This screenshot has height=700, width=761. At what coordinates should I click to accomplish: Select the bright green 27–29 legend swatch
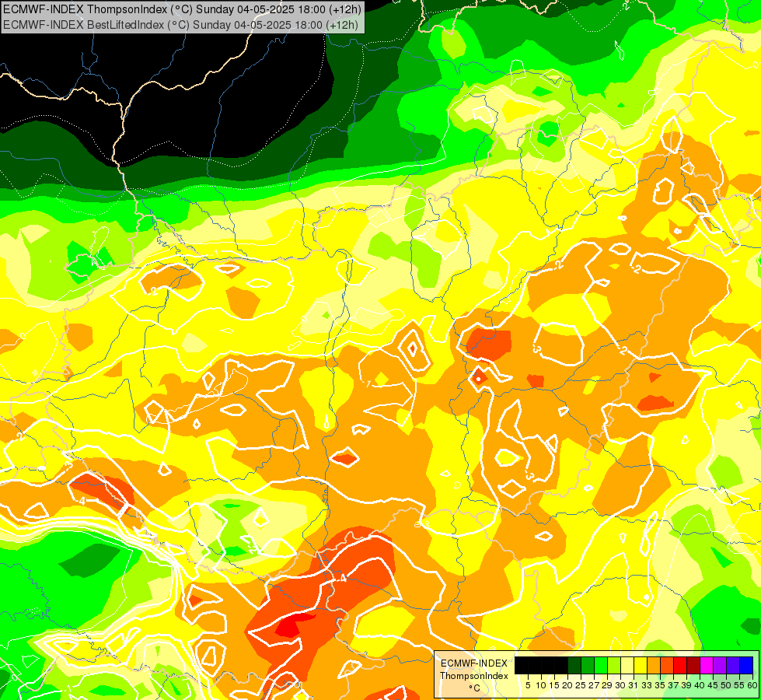click(601, 665)
